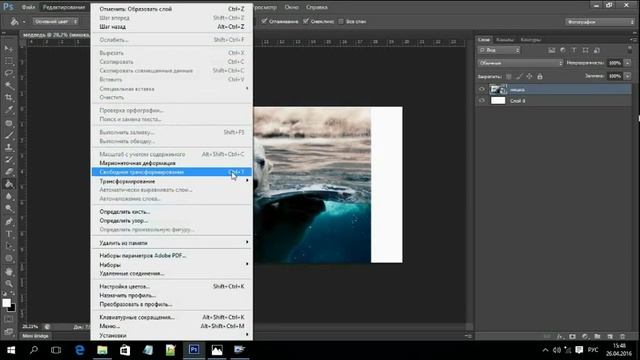
Task: Filter layers by text type icon
Action: 574,50
